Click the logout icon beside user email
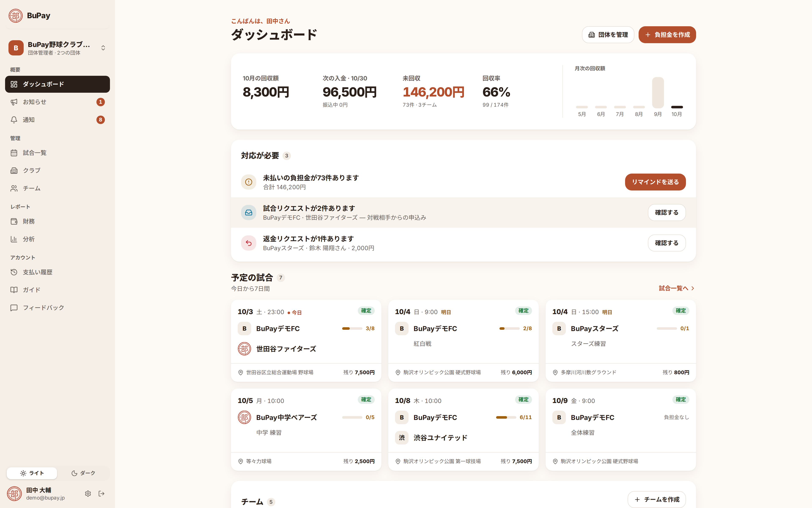This screenshot has width=812, height=508. pyautogui.click(x=101, y=494)
